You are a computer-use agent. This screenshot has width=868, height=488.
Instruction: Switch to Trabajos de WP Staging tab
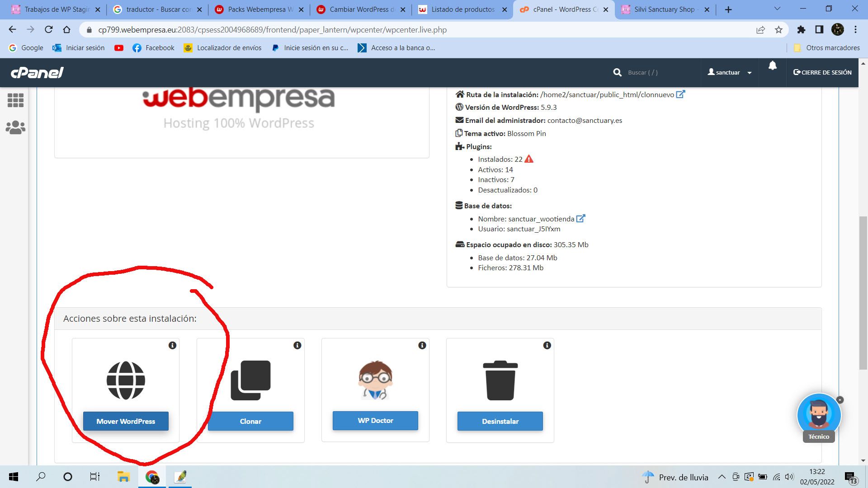(x=57, y=9)
